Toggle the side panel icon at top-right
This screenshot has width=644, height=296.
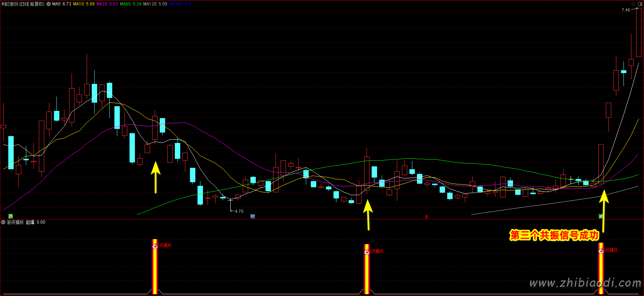[640, 4]
